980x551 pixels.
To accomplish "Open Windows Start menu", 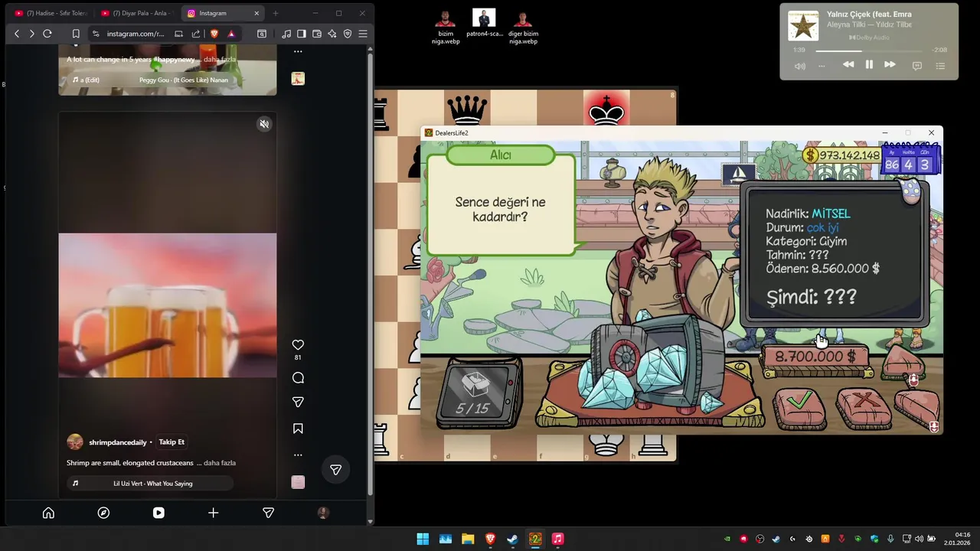I will click(423, 539).
